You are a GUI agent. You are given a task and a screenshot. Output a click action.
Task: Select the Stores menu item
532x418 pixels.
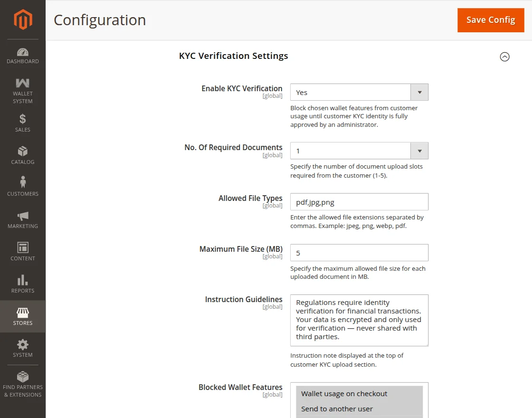tap(23, 316)
